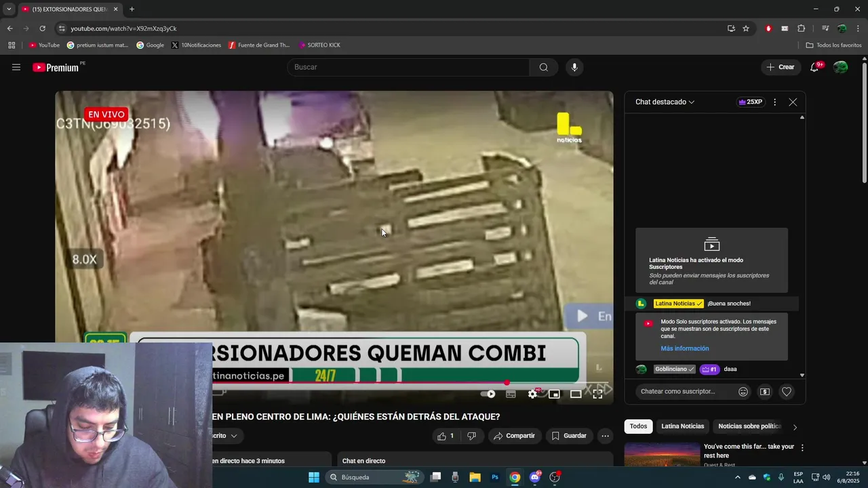The image size is (868, 488).
Task: Open Chrome tab search dropdown
Action: pos(9,9)
